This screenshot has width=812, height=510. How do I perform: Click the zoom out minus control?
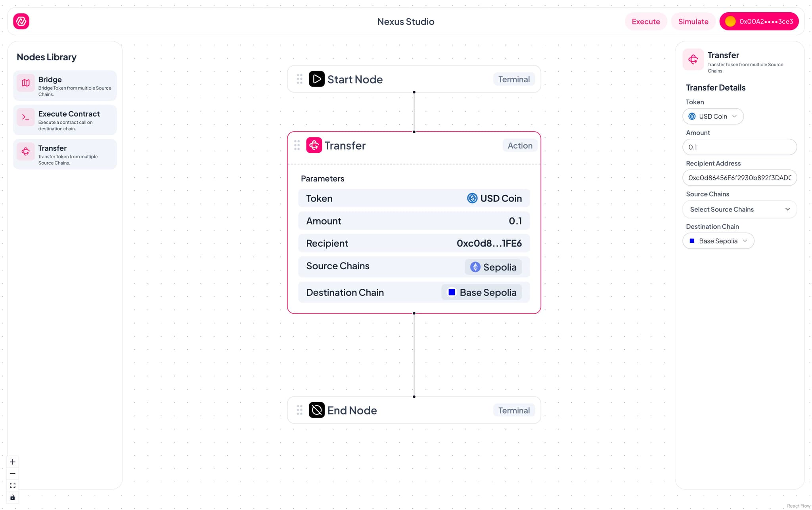[13, 474]
